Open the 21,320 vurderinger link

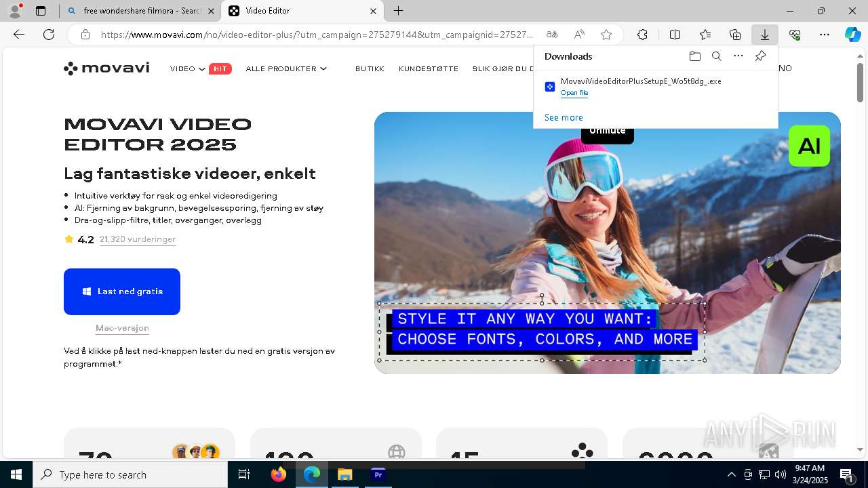tap(138, 239)
